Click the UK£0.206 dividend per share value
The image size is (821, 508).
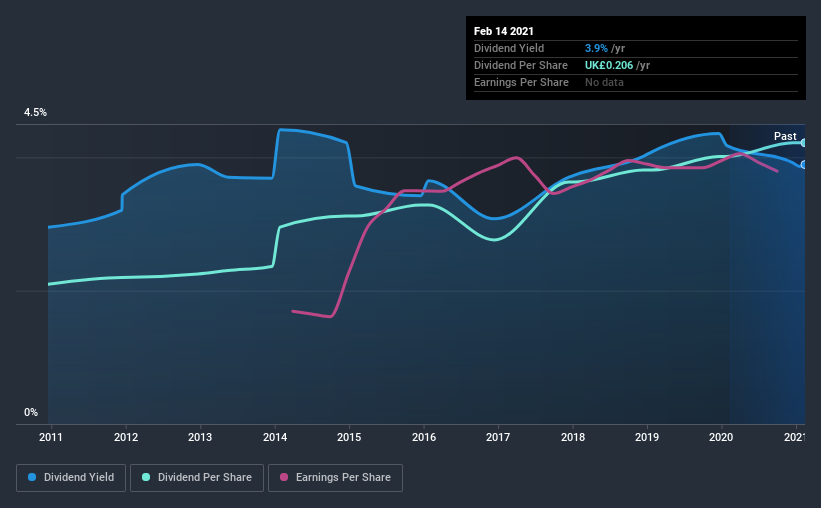tap(609, 65)
